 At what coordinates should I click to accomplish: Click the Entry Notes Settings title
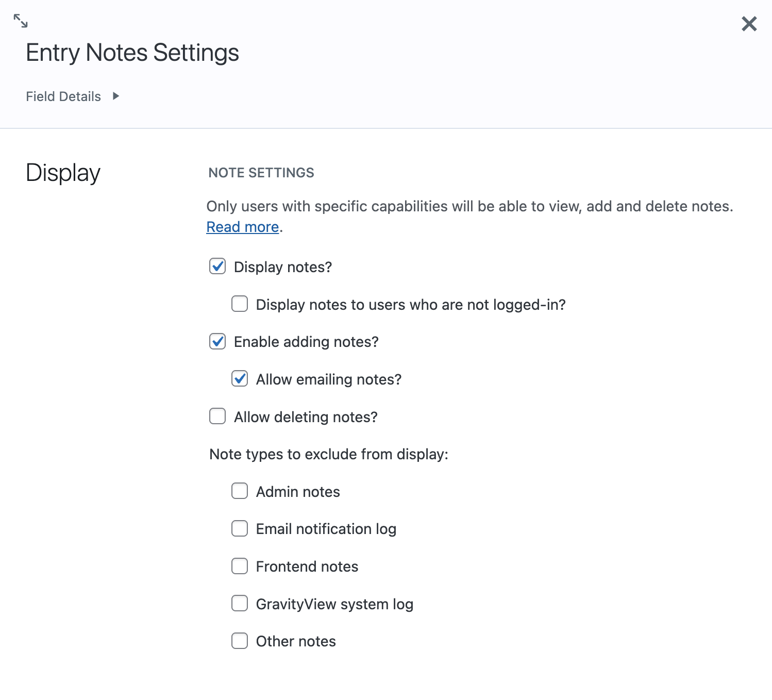pos(132,53)
